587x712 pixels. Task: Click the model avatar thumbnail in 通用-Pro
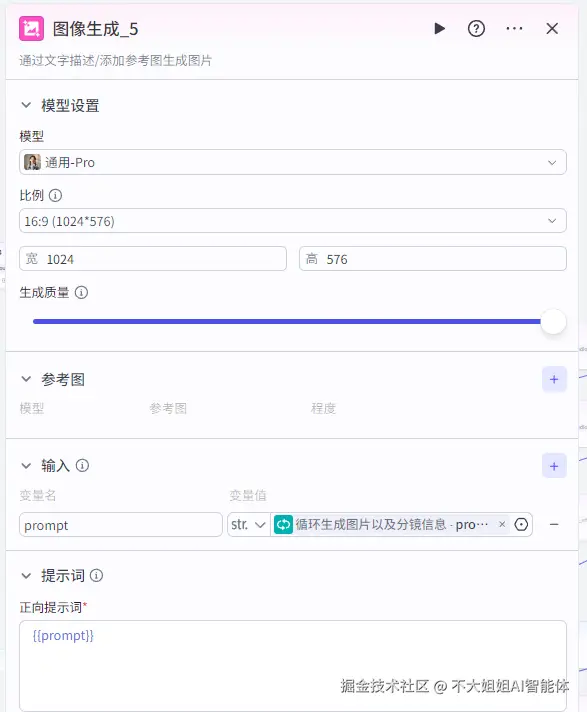[x=32, y=162]
